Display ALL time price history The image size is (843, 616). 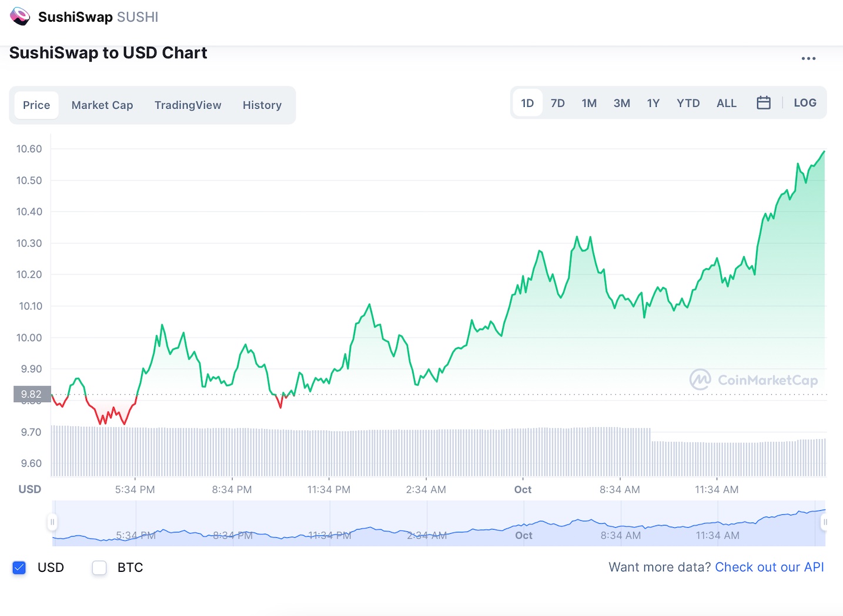tap(726, 103)
